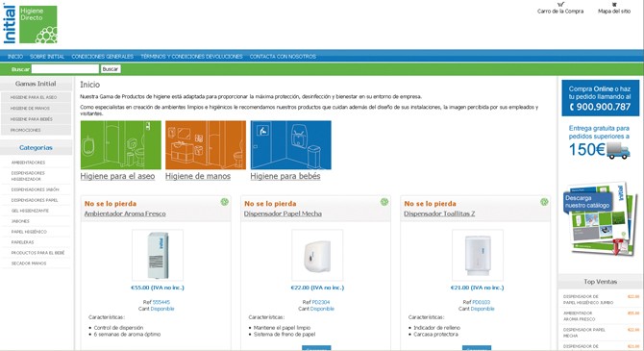Open the Higiene para bebés text link

pyautogui.click(x=285, y=176)
